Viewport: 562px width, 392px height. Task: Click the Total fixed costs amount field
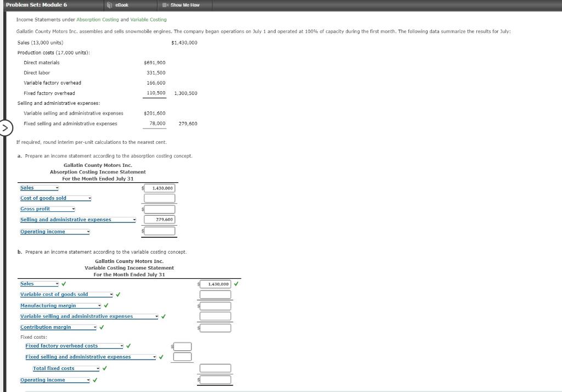click(x=215, y=368)
